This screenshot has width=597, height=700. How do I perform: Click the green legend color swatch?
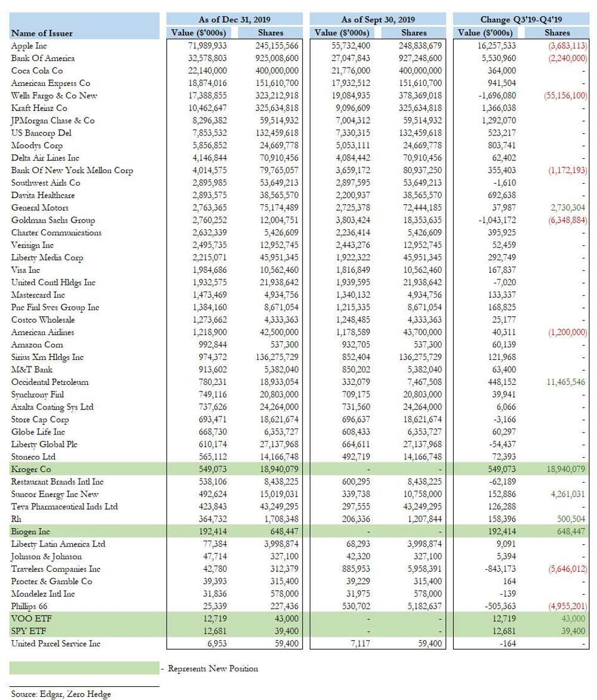coord(84,668)
